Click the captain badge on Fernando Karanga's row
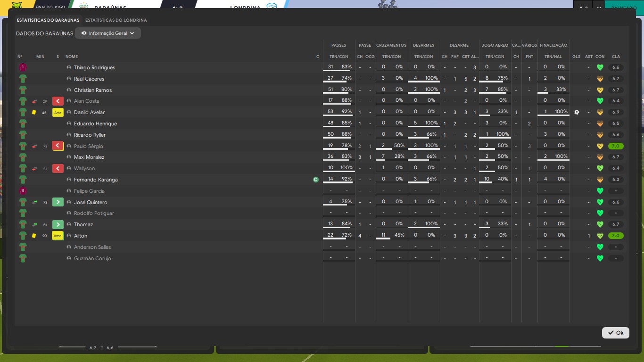This screenshot has width=644, height=362. pos(316,180)
